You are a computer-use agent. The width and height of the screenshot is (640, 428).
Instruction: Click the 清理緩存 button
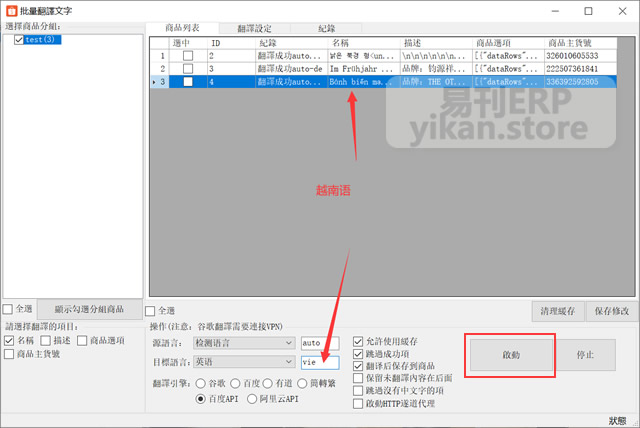coord(556,311)
